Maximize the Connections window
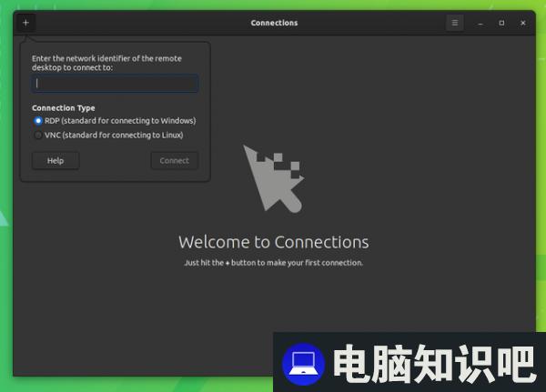This screenshot has width=546, height=392. 501,23
